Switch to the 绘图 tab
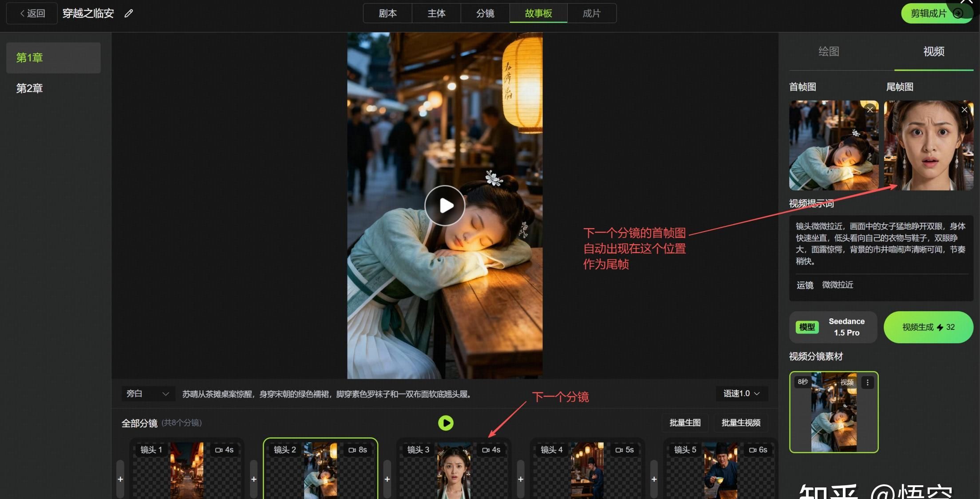Image resolution: width=980 pixels, height=499 pixels. 828,51
